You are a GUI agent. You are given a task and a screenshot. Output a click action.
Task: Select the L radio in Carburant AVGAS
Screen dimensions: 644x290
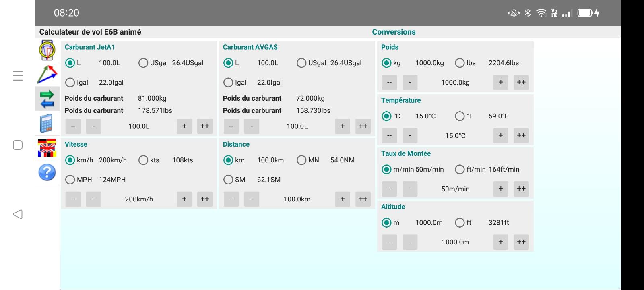(228, 63)
